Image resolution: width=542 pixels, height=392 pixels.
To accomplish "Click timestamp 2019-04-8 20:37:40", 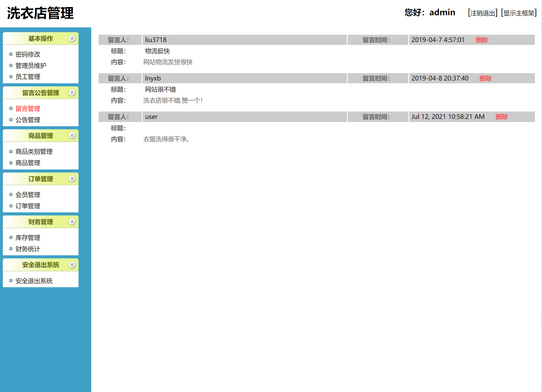I will coord(440,78).
